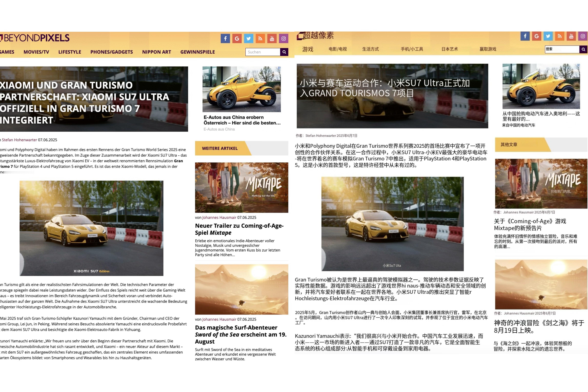Click the WEITERE ARTIKEL section header
588x392 pixels.
pyautogui.click(x=241, y=148)
